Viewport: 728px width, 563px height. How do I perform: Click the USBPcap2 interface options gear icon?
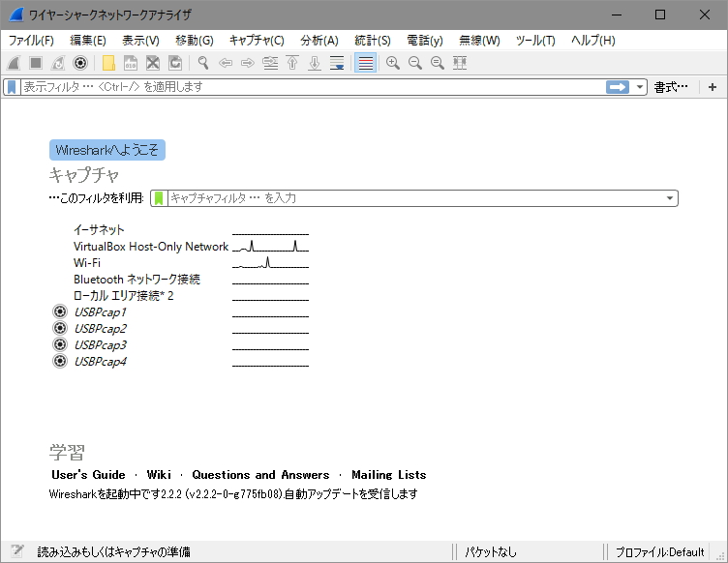coord(60,328)
